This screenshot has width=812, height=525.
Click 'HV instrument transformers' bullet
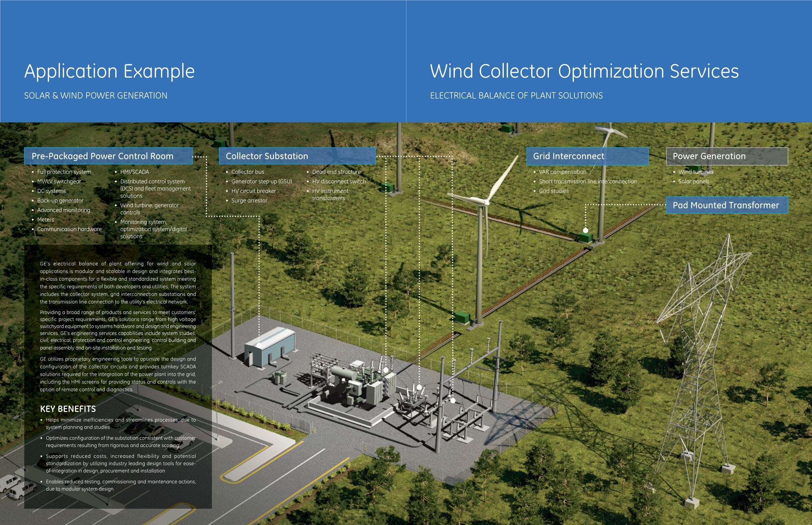click(x=328, y=195)
